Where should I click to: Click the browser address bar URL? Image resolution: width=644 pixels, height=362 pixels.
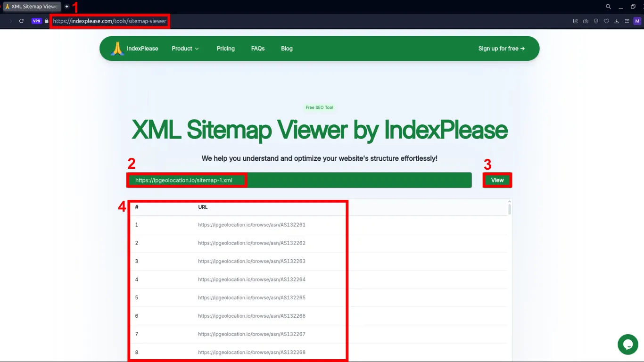tap(109, 21)
